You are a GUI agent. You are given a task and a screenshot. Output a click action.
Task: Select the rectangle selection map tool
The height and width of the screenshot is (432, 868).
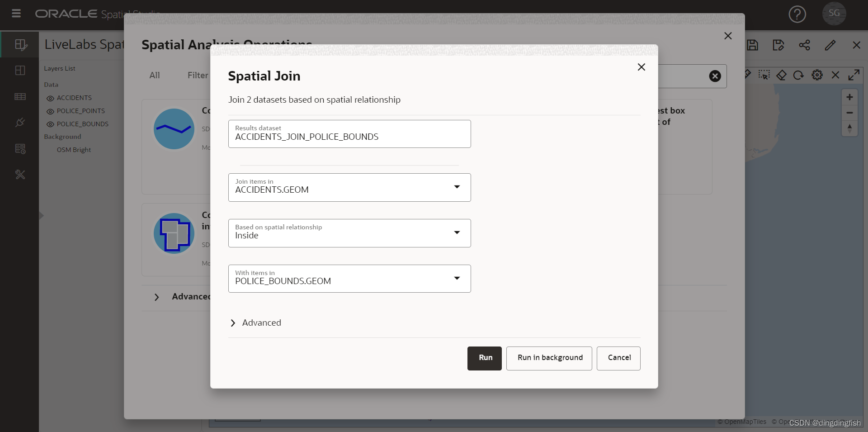click(x=764, y=75)
